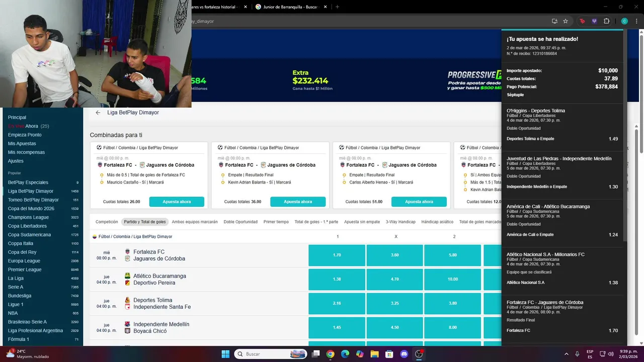Go back using Liga BetPlay Dimayor arrow
The image size is (644, 362).
(x=98, y=113)
